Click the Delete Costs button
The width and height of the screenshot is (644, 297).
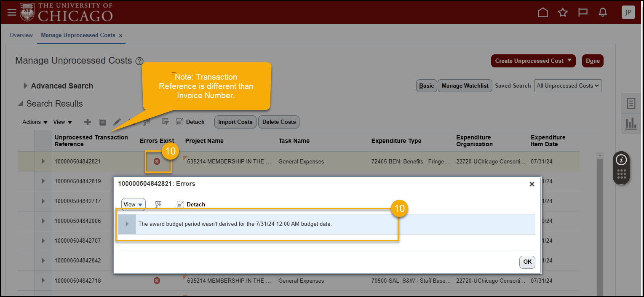click(x=279, y=122)
